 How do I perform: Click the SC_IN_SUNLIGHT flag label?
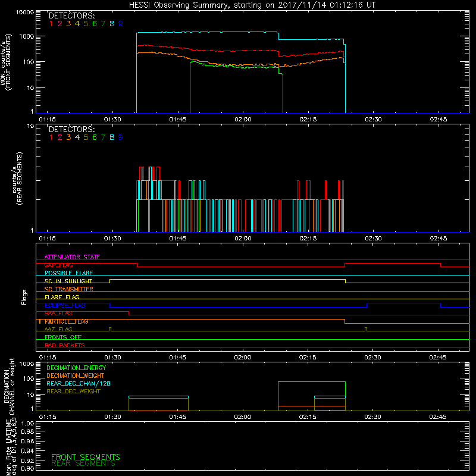coord(68,281)
